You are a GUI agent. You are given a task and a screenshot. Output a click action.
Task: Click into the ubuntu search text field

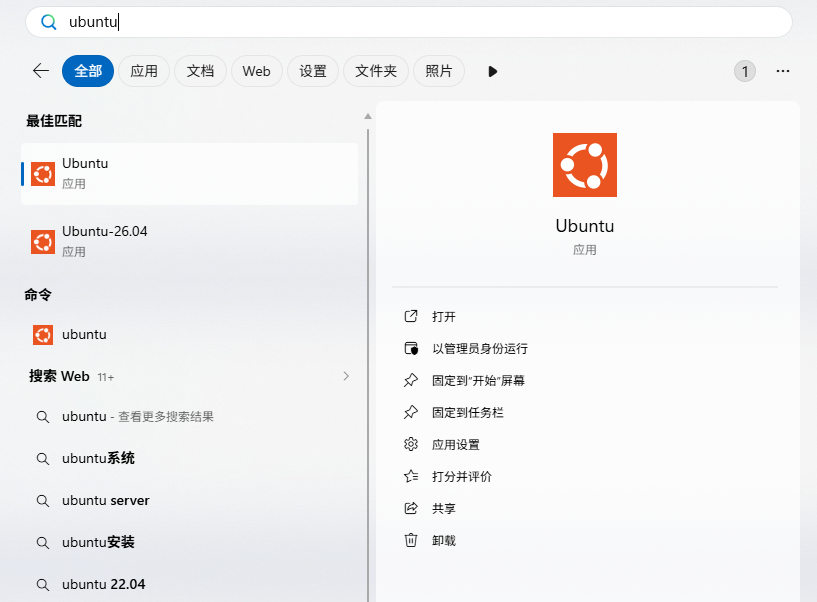coord(408,22)
